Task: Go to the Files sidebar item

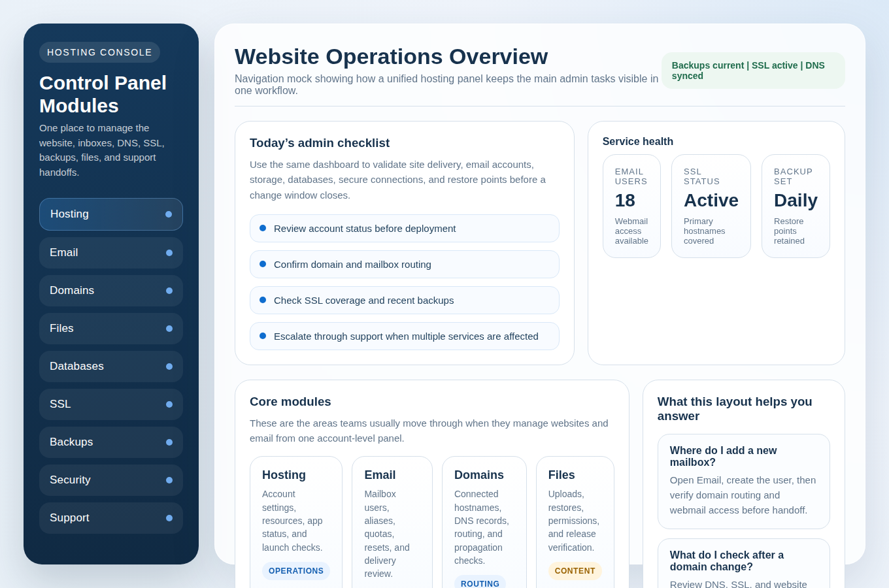Action: click(x=111, y=329)
